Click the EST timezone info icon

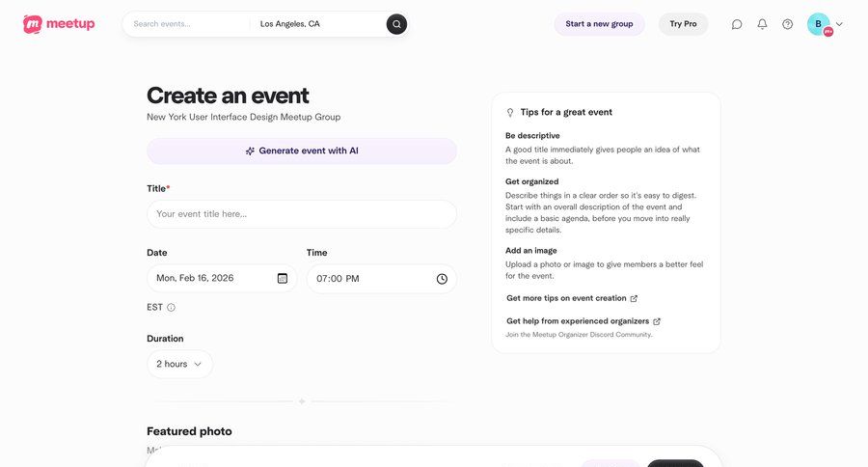(x=171, y=308)
